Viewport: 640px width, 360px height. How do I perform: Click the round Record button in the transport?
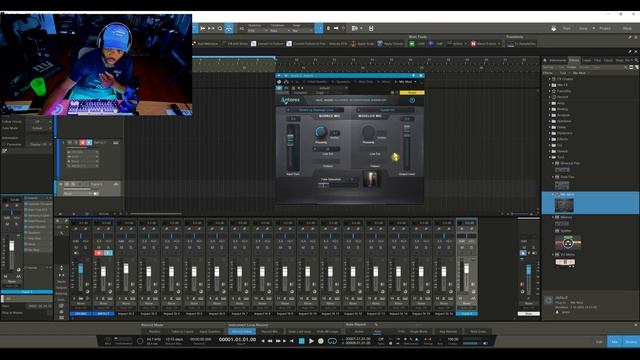pos(321,341)
